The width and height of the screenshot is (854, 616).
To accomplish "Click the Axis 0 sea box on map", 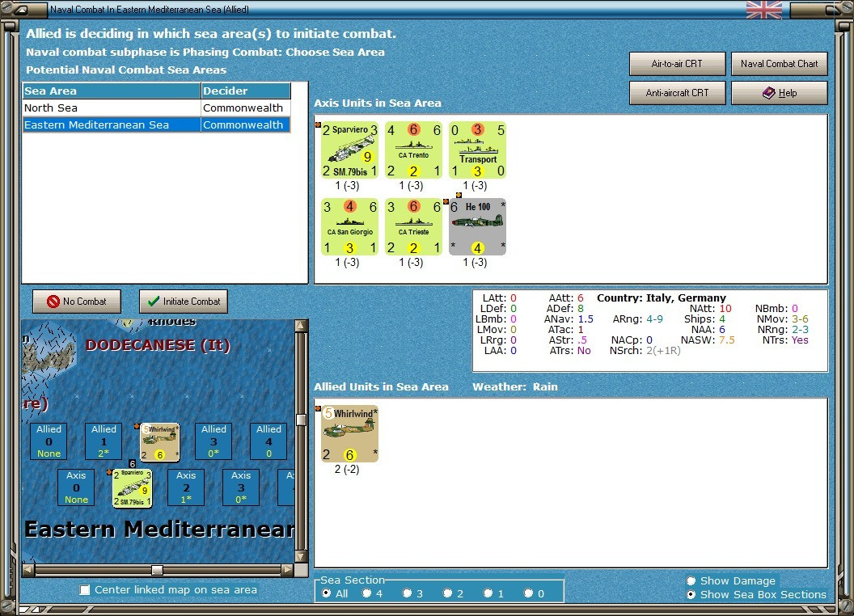I will (x=76, y=487).
